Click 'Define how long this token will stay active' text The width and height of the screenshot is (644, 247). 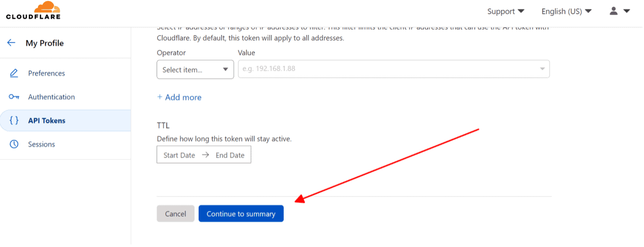click(x=224, y=139)
